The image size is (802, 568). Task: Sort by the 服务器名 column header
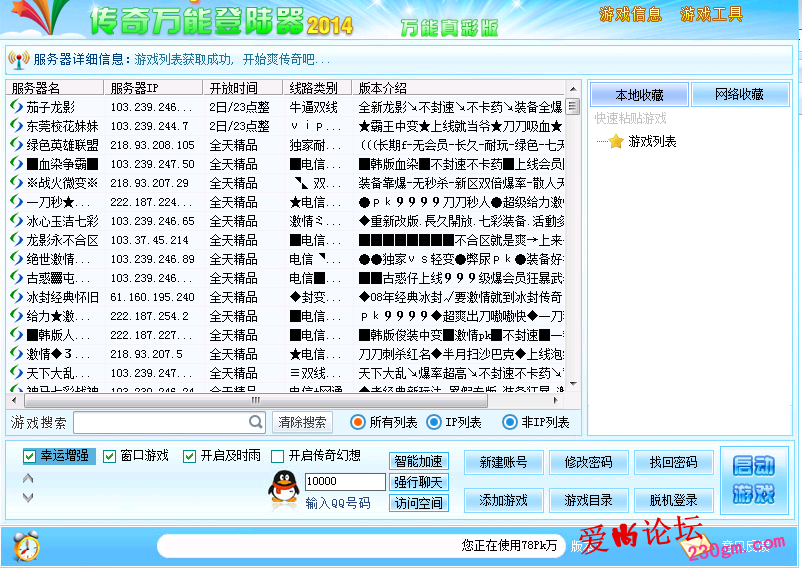[55, 88]
